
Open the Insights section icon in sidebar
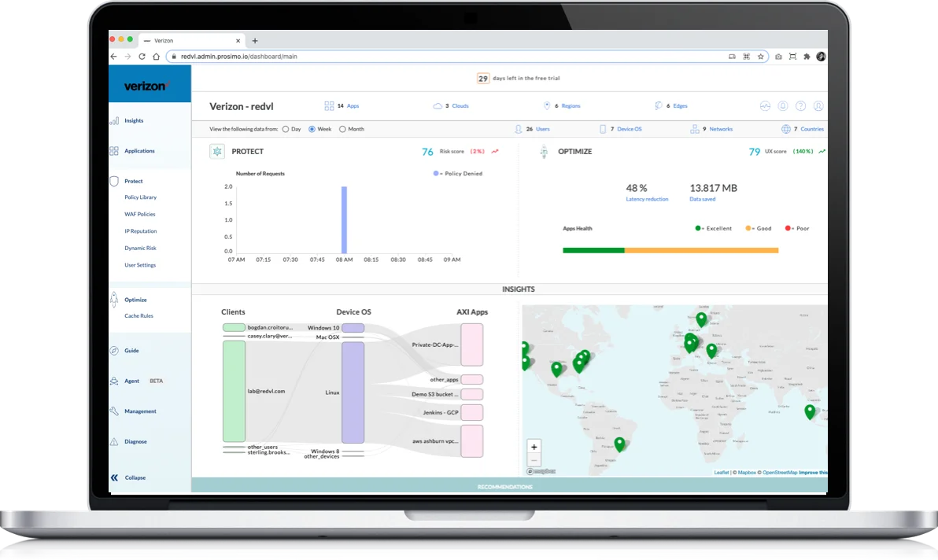pyautogui.click(x=114, y=121)
